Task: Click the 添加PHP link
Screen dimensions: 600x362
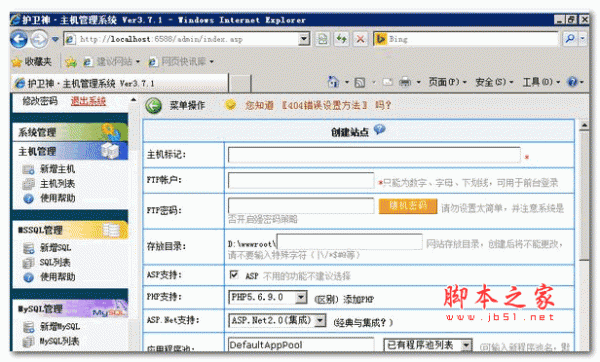Action: [x=359, y=300]
